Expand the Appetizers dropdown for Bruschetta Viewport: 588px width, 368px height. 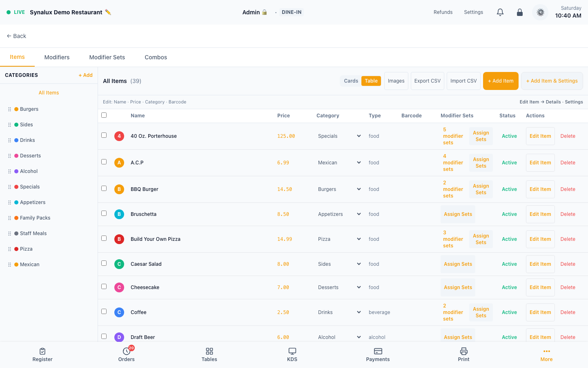click(x=339, y=214)
